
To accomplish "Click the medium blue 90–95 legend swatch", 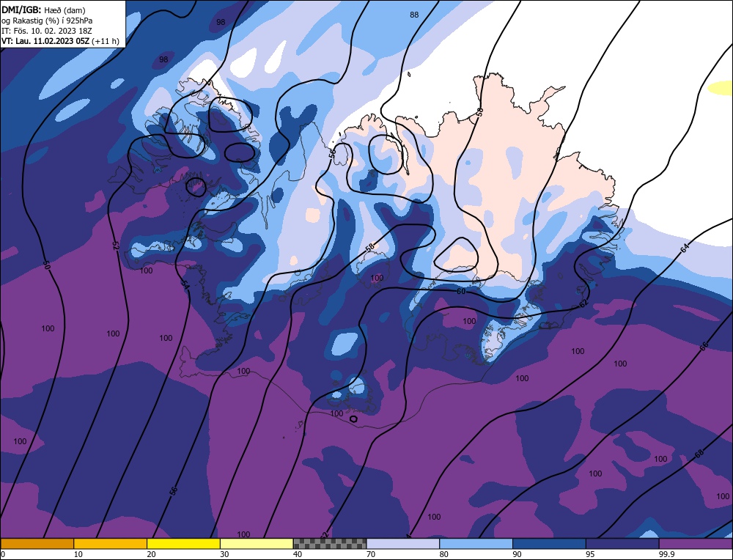I will point(549,544).
